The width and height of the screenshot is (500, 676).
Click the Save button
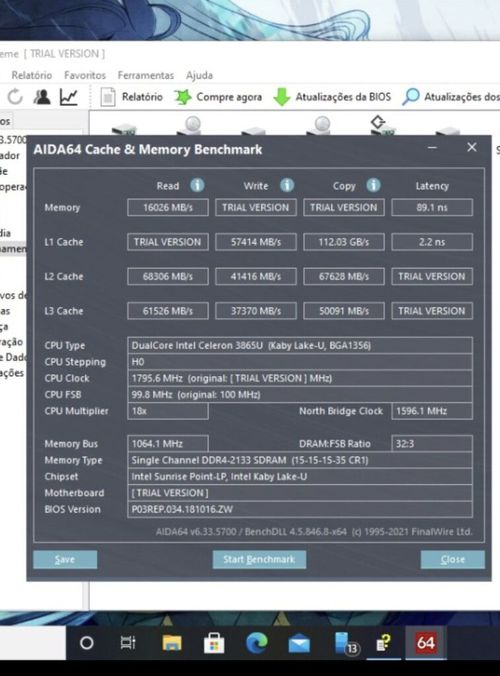[65, 559]
